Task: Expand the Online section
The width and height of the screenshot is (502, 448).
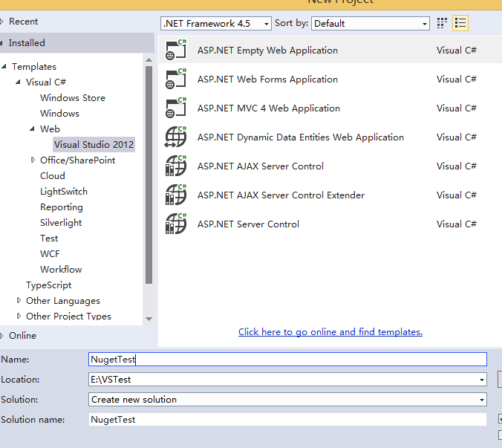Action: tap(1, 336)
